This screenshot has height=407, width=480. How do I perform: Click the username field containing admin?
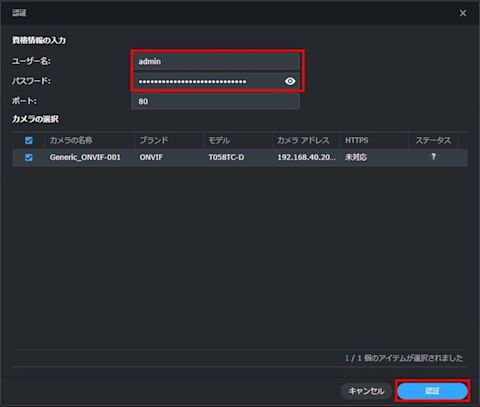coord(216,61)
